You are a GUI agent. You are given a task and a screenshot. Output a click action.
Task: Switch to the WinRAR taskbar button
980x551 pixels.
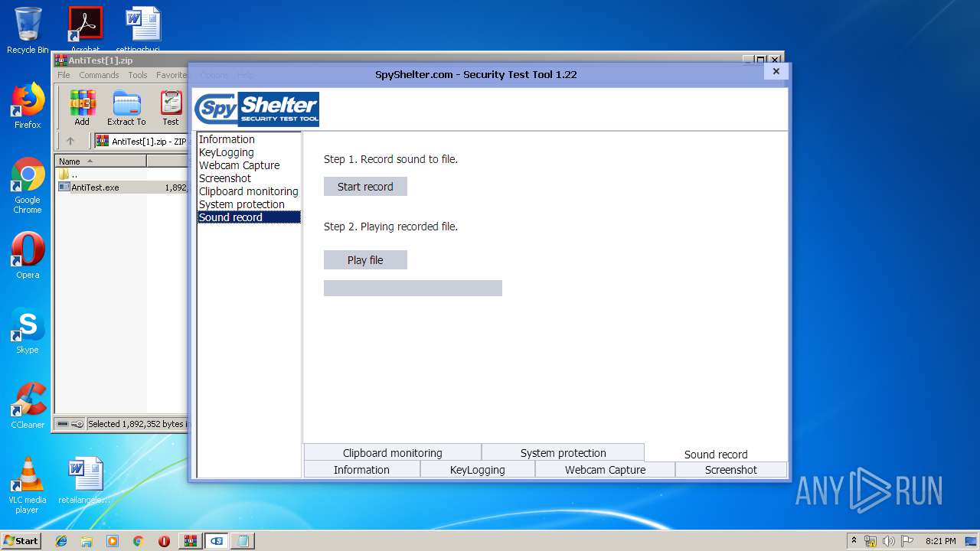(191, 541)
